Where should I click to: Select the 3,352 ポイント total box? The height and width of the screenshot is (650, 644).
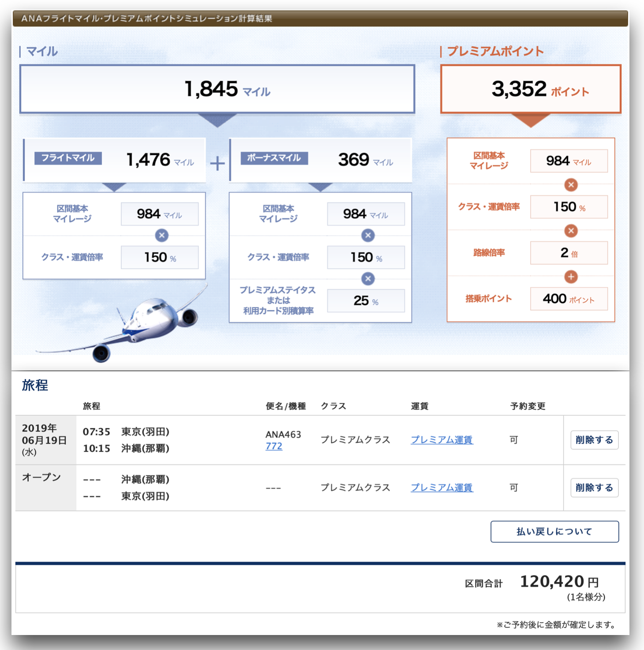point(531,89)
